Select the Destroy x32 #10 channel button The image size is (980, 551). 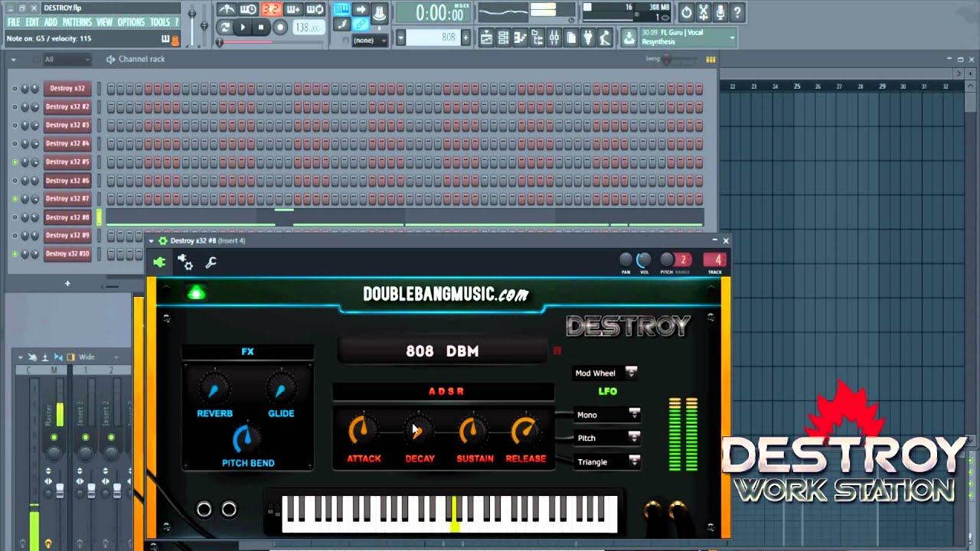pos(67,253)
